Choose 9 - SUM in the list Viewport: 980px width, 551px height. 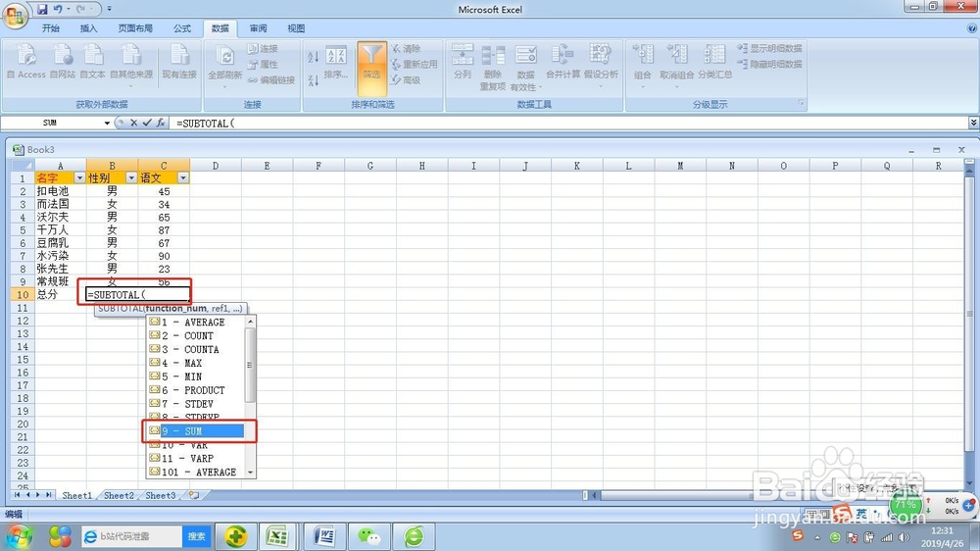[x=196, y=431]
